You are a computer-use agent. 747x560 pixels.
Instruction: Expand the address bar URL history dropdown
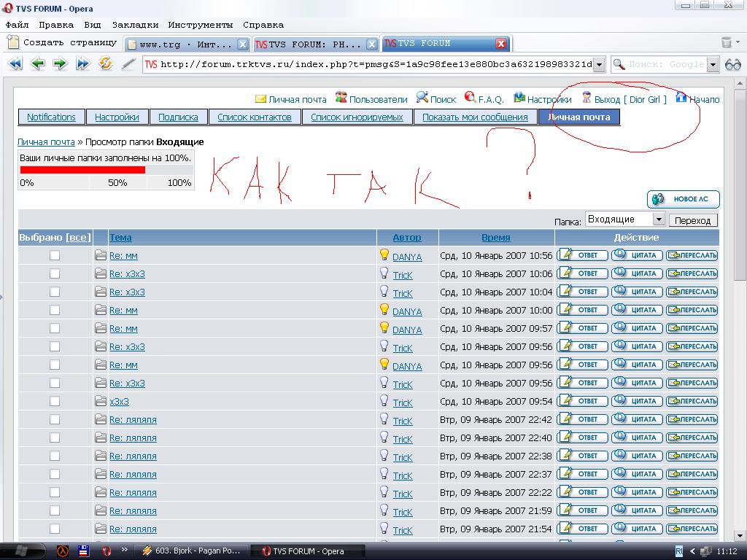[599, 64]
